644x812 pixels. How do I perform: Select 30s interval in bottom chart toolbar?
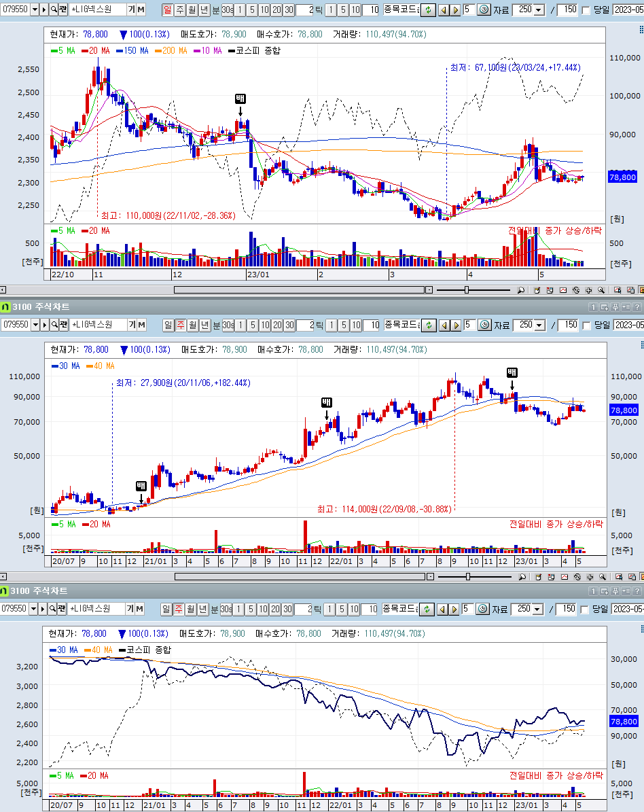pyautogui.click(x=226, y=609)
